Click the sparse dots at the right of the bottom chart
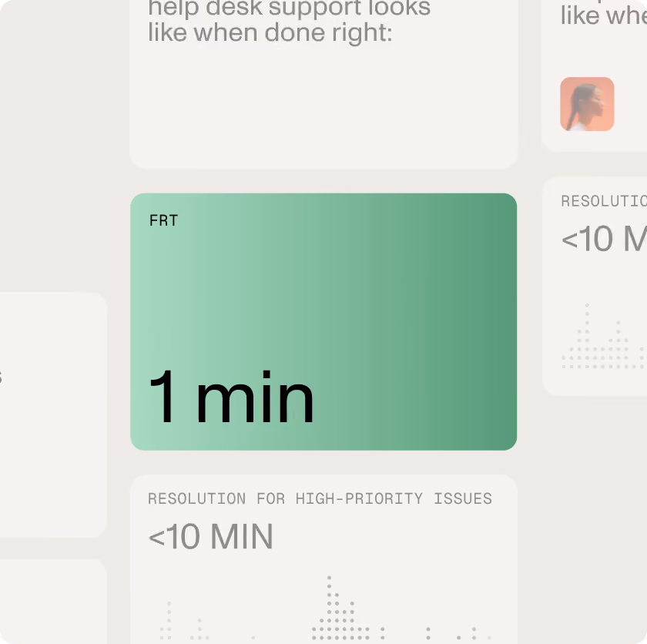This screenshot has width=647, height=644. (x=454, y=633)
